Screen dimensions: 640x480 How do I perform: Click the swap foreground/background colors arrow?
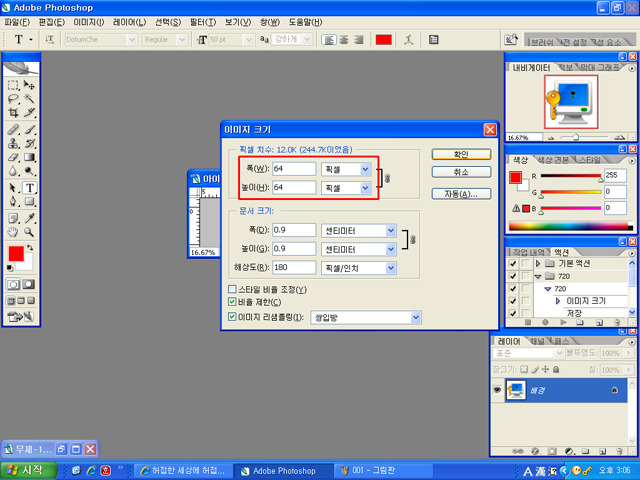pyautogui.click(x=30, y=247)
